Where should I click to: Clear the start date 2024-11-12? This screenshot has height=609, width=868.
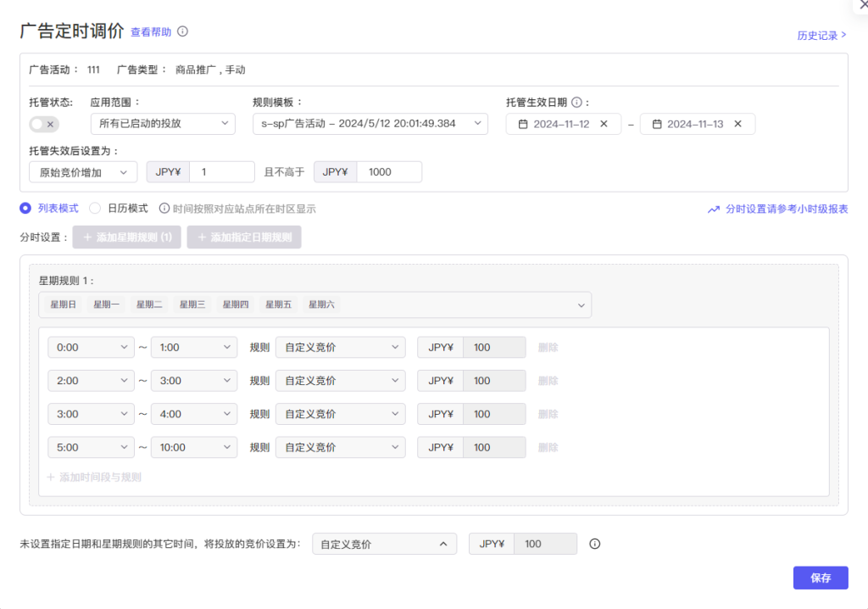[604, 124]
